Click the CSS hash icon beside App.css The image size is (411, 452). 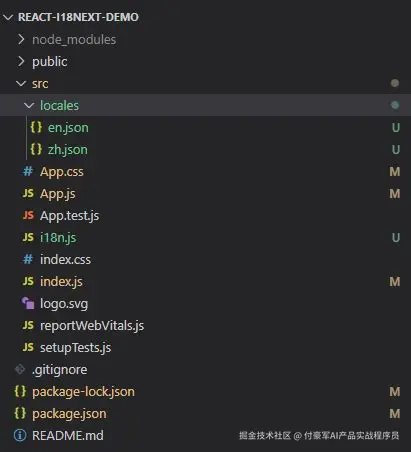[28, 171]
